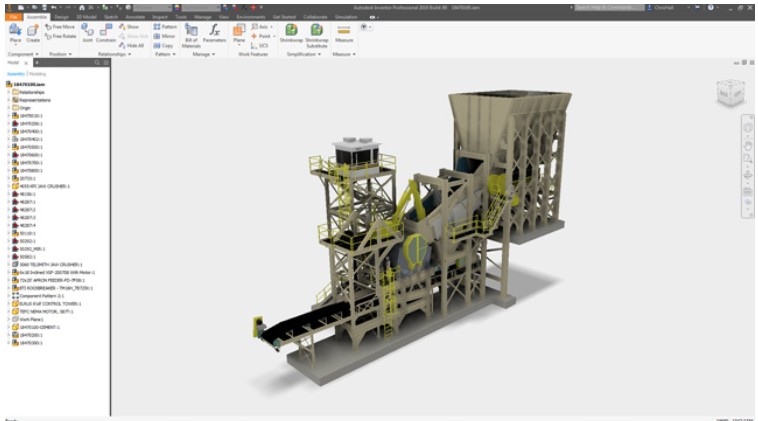The width and height of the screenshot is (758, 421).
Task: Switch to the Sketch ribbon tab
Action: pos(111,17)
